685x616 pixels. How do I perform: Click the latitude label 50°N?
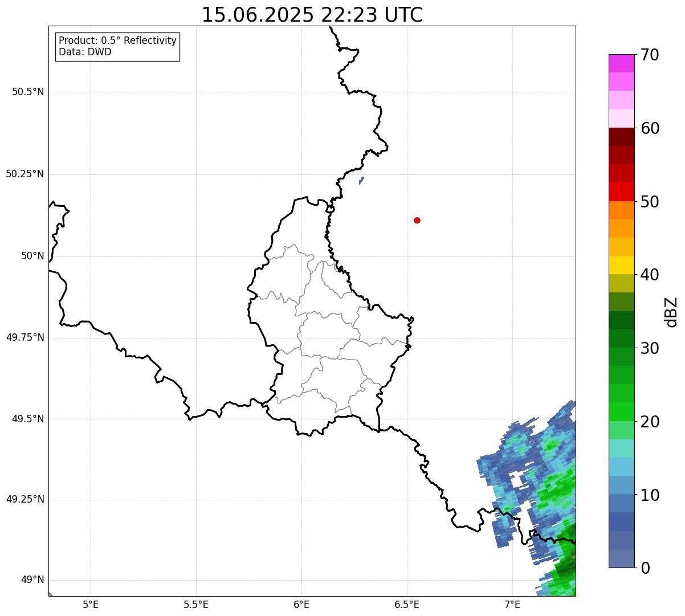point(32,256)
